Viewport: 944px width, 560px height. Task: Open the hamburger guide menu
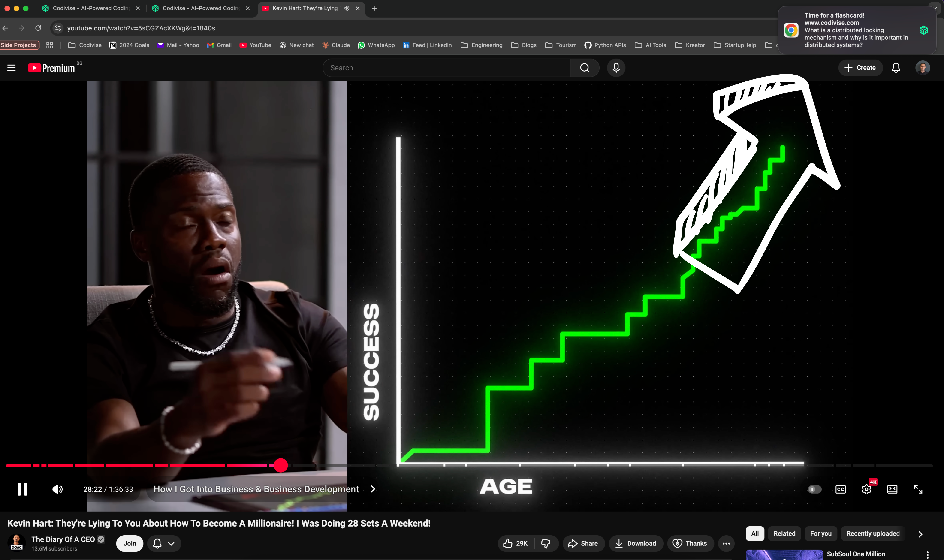point(11,68)
